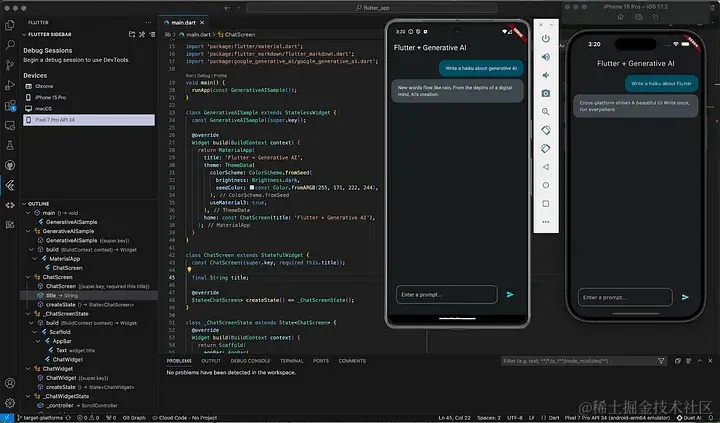The height and width of the screenshot is (423, 720).
Task: Switch to the Ports tab
Action: [x=321, y=361]
